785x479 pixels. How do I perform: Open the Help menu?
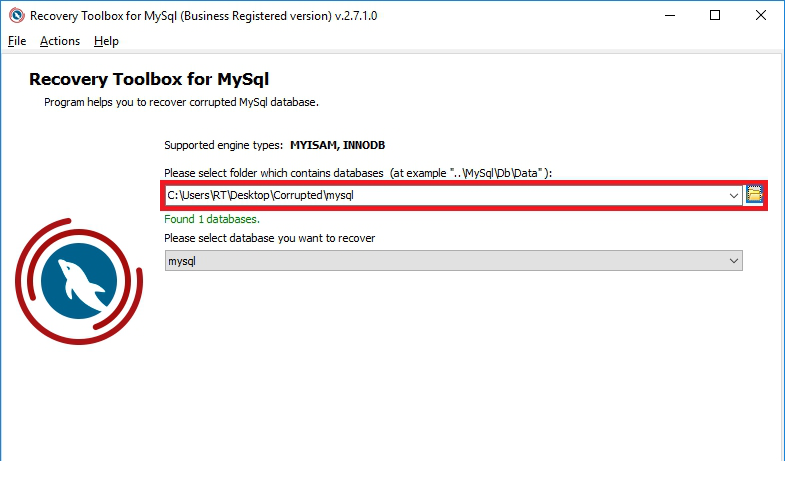coord(106,41)
